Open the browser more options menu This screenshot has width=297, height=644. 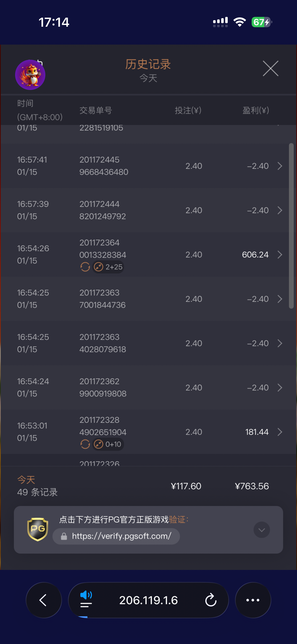253,600
